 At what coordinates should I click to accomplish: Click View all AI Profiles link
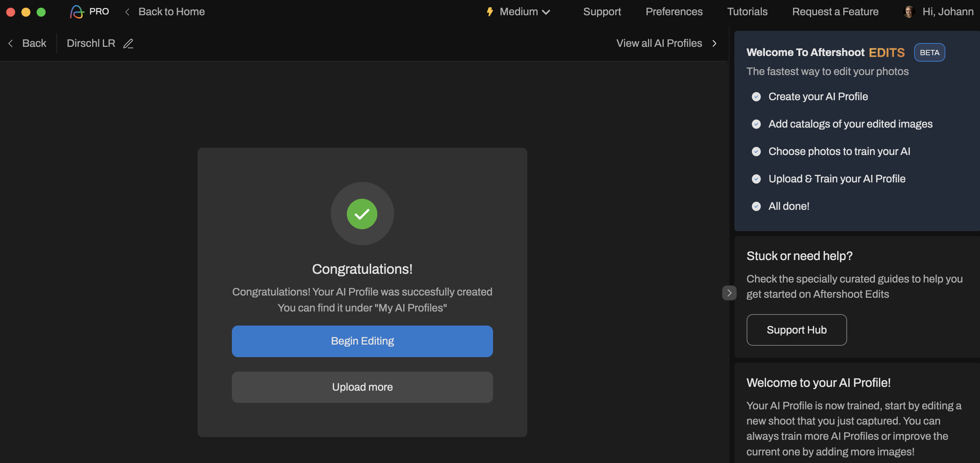click(659, 43)
